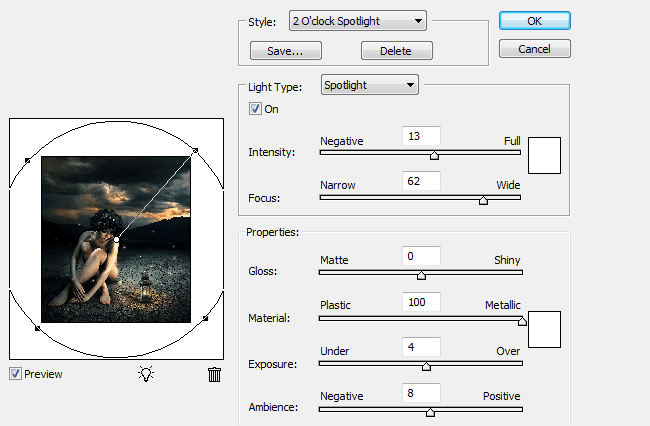Open the light color swatch beside Intensity
This screenshot has height=426, width=650.
pyautogui.click(x=544, y=155)
